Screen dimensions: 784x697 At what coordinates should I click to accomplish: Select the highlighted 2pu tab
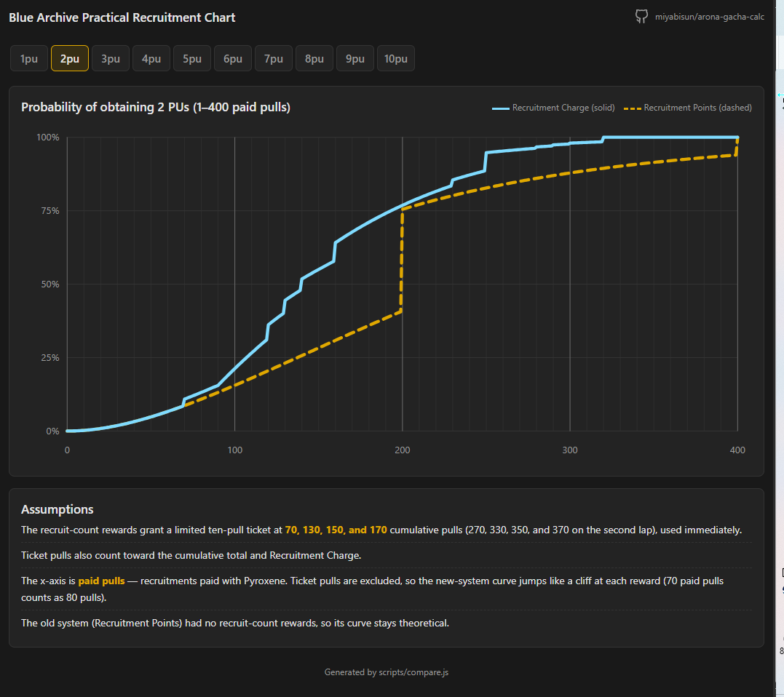[x=70, y=58]
